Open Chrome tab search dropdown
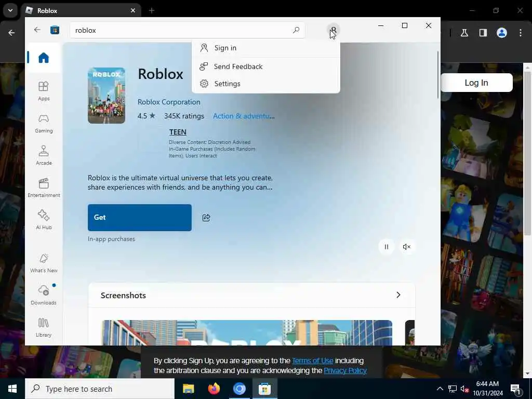 pos(10,10)
